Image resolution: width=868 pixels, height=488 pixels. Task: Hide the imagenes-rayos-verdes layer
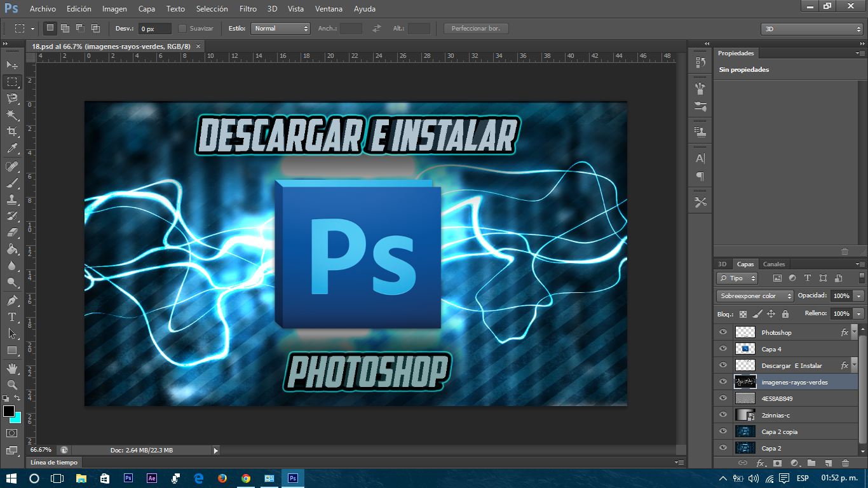tap(722, 382)
